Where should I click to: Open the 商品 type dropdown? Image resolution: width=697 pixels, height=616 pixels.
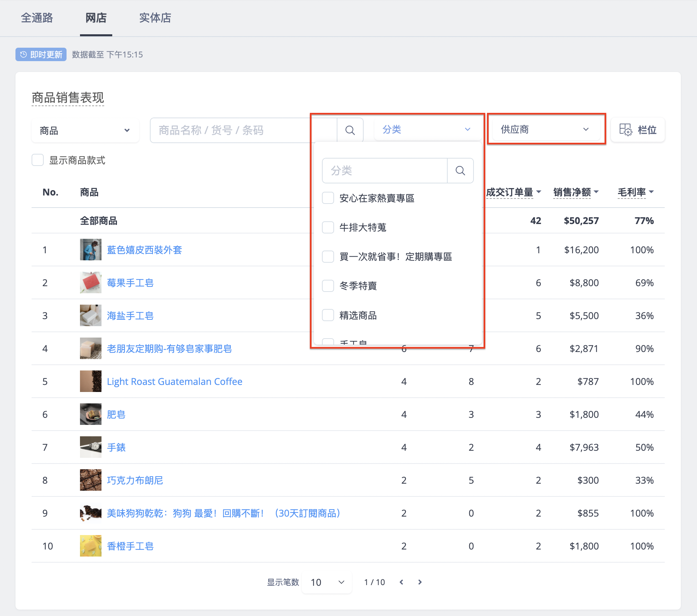pyautogui.click(x=85, y=130)
